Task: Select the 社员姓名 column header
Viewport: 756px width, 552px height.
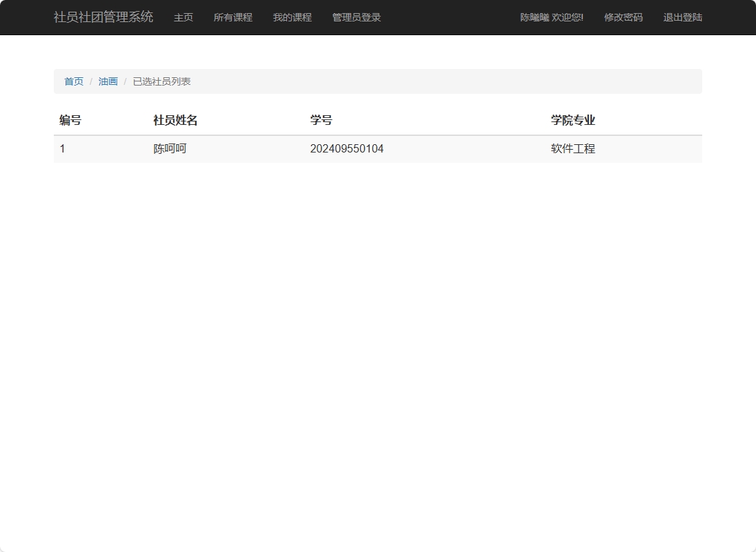Action: click(174, 119)
